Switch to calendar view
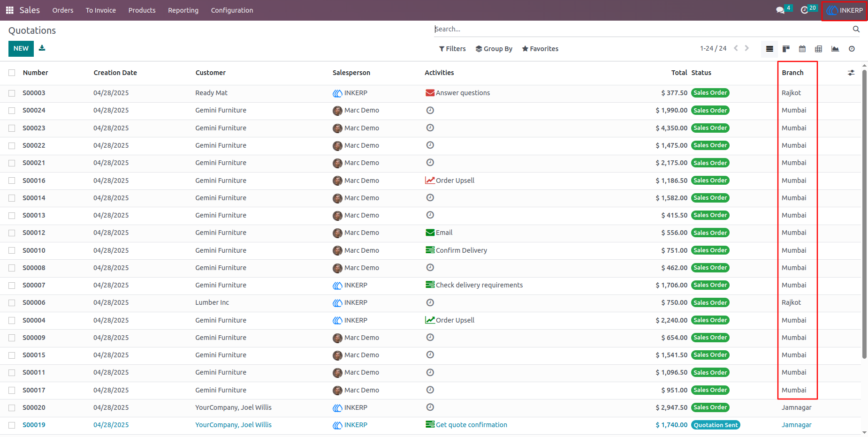 tap(802, 49)
